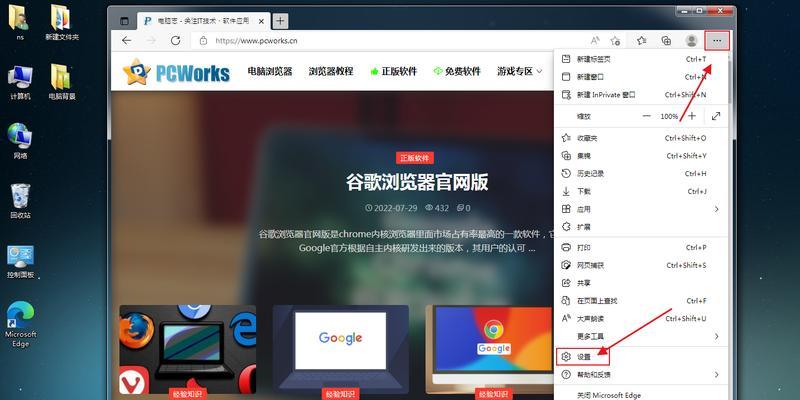Choose 在页面上查找 in the menu
Screen dimensions: 800x400
641,301
